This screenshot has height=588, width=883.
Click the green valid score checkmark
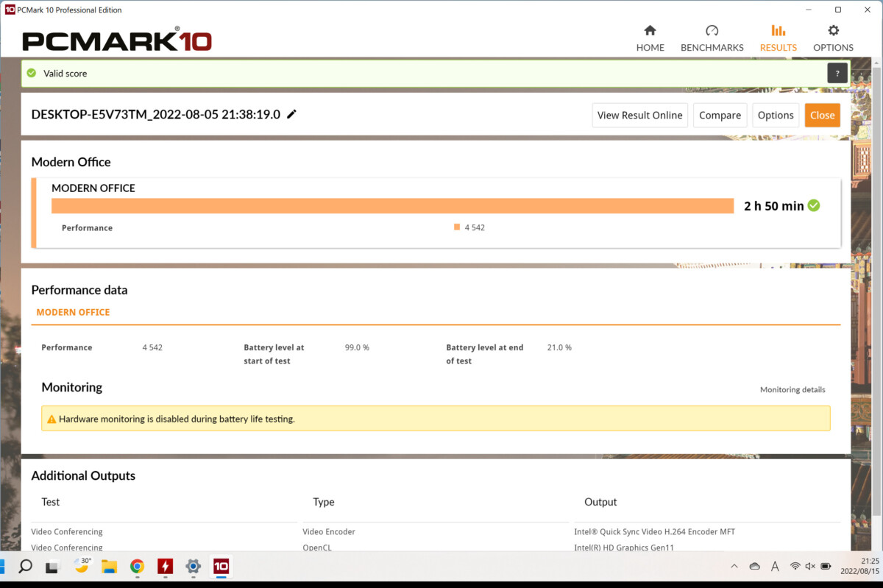click(32, 73)
